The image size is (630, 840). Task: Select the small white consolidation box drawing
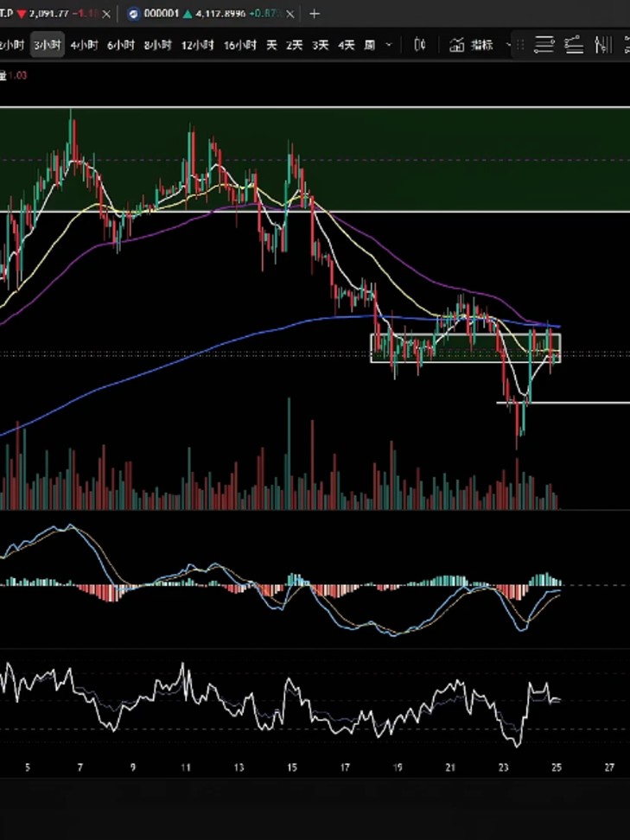(x=466, y=348)
